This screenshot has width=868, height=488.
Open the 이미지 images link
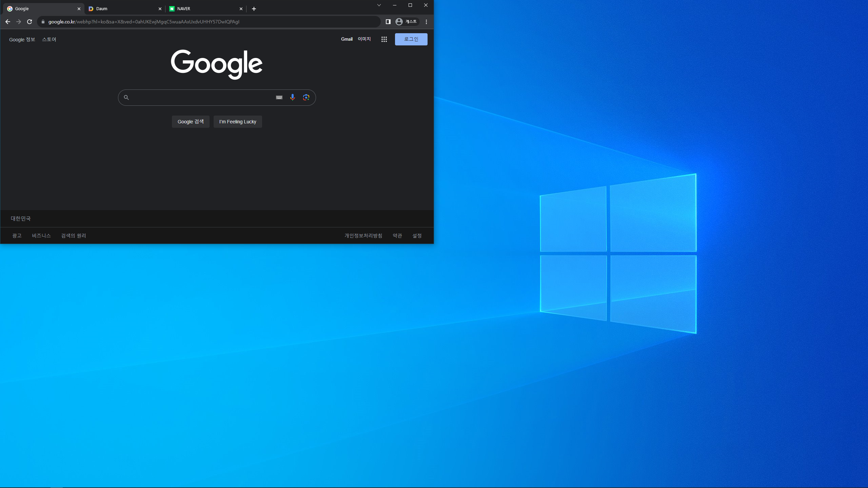click(x=364, y=39)
